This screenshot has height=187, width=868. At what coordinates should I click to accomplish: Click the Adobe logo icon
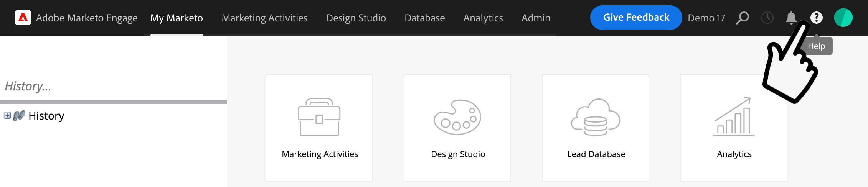23,18
